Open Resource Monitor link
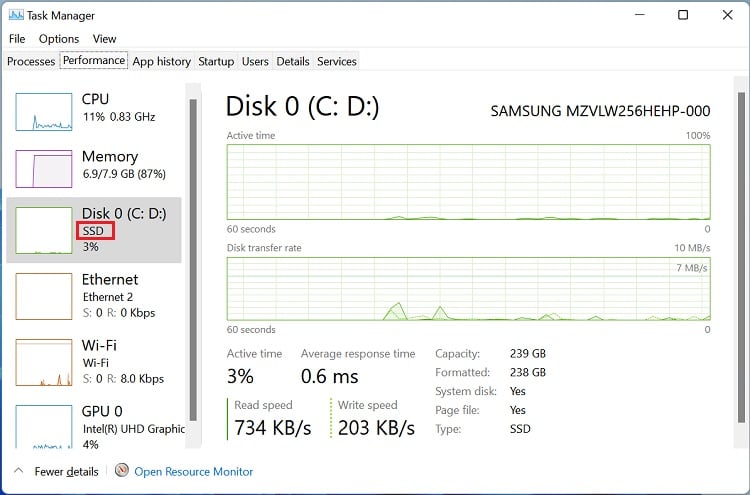750x495 pixels. [x=193, y=471]
